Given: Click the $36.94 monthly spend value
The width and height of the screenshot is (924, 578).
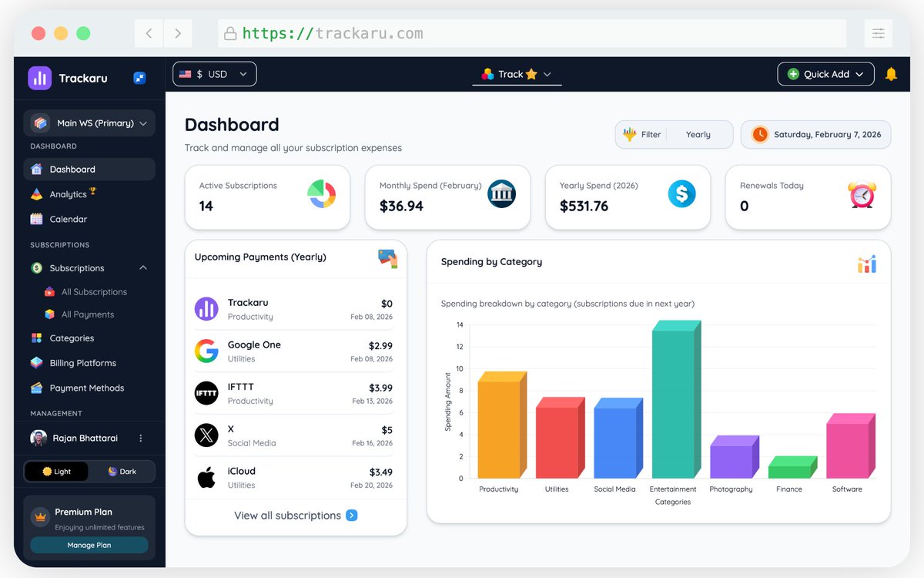Looking at the screenshot, I should pyautogui.click(x=401, y=206).
